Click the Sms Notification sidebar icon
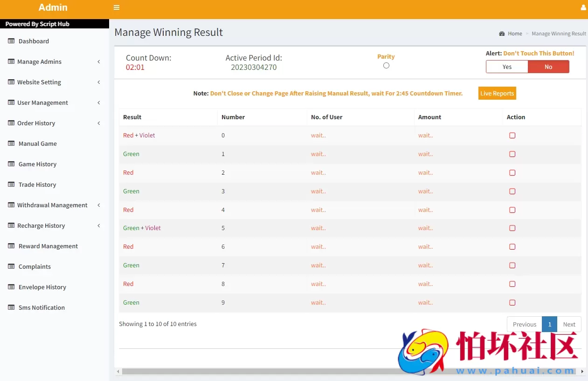588x381 pixels. [11, 307]
